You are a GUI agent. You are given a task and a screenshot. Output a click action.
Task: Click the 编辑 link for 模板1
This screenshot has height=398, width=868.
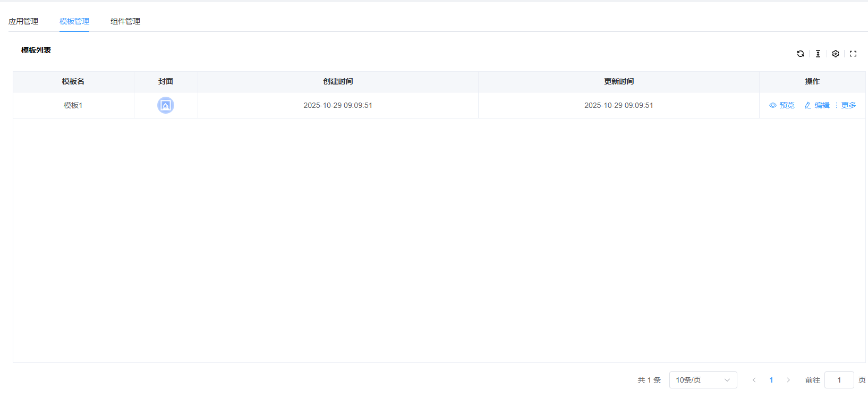[x=822, y=105]
